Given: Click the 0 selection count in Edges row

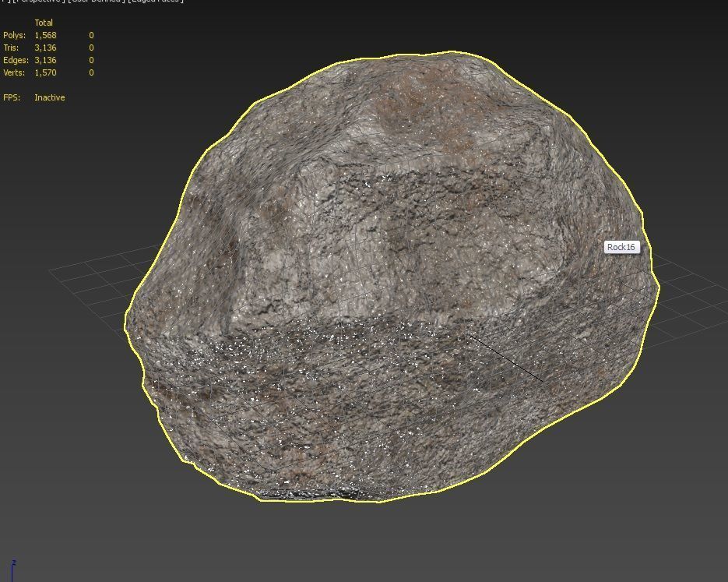Looking at the screenshot, I should (x=91, y=61).
